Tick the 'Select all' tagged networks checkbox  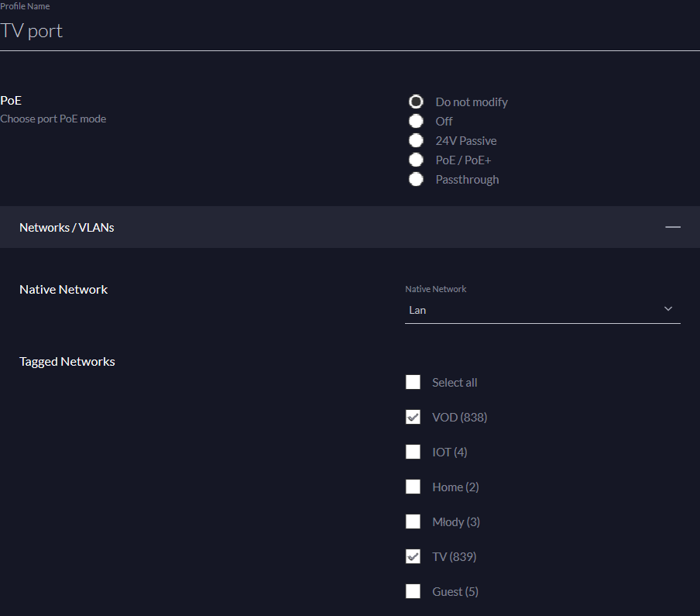point(413,382)
